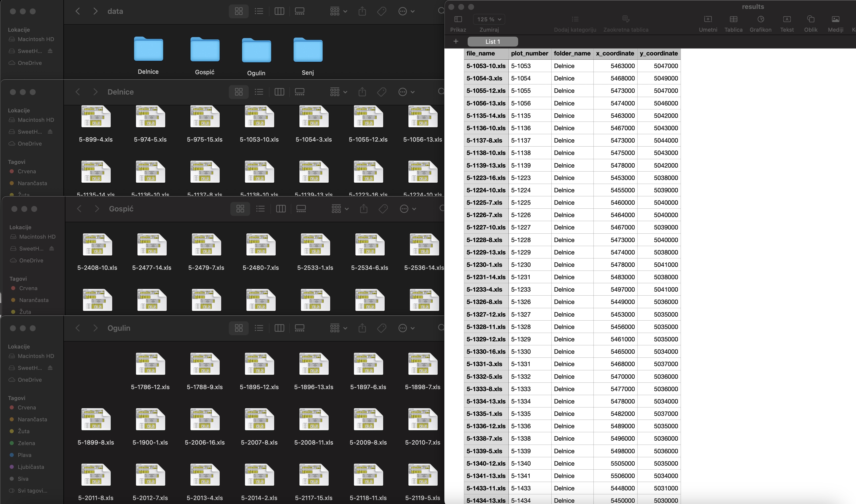Select OneDrive in Gospić window sidebar
Image resolution: width=856 pixels, height=504 pixels.
coord(27,261)
